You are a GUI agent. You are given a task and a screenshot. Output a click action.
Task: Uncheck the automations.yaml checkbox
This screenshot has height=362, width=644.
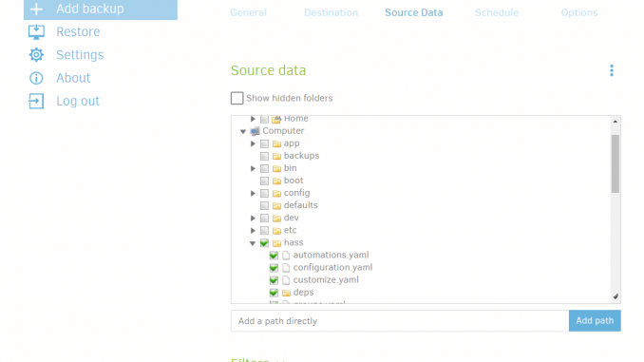(274, 256)
